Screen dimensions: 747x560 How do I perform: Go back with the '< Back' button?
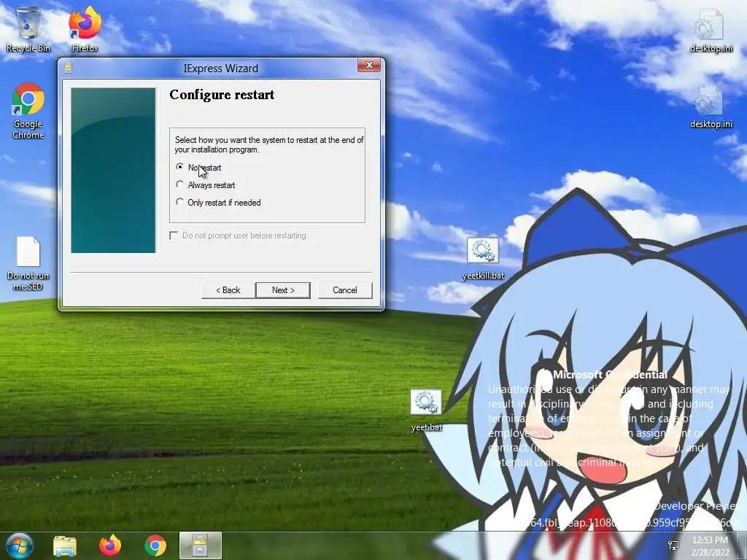(x=228, y=290)
